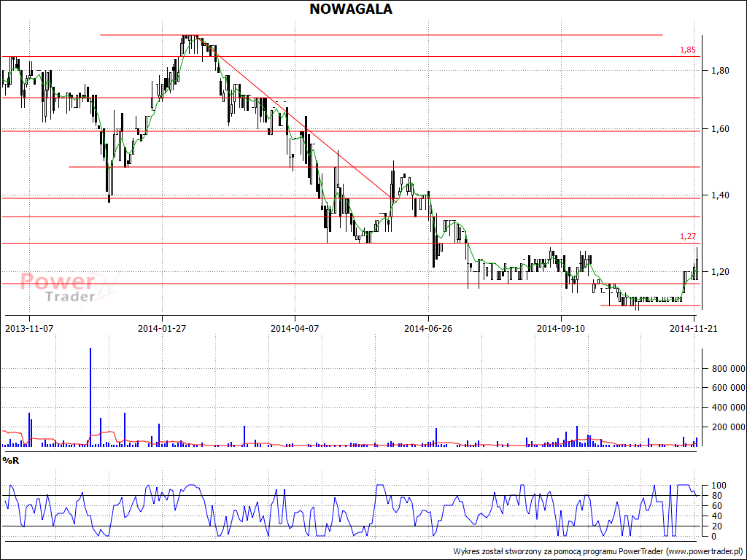Click the 1,40 price axis label
The height and width of the screenshot is (560, 747).
point(720,195)
